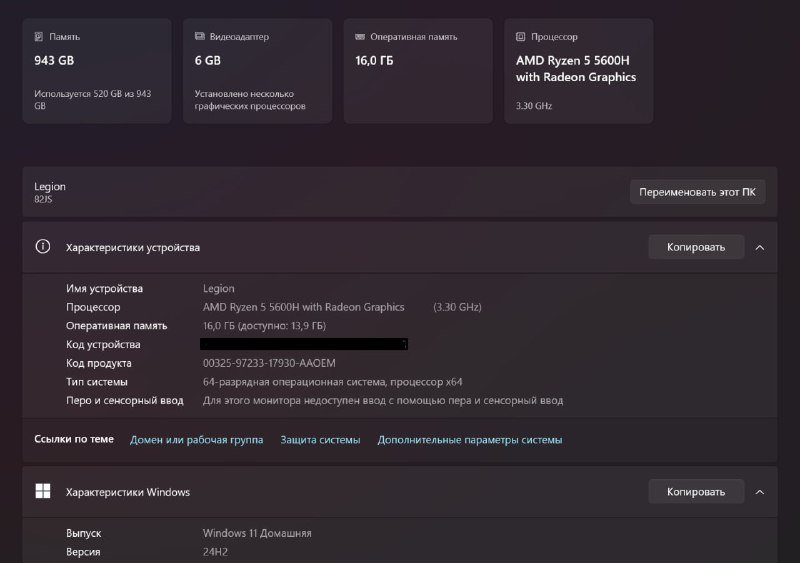Click Переименовать этот ПК button

pyautogui.click(x=697, y=192)
